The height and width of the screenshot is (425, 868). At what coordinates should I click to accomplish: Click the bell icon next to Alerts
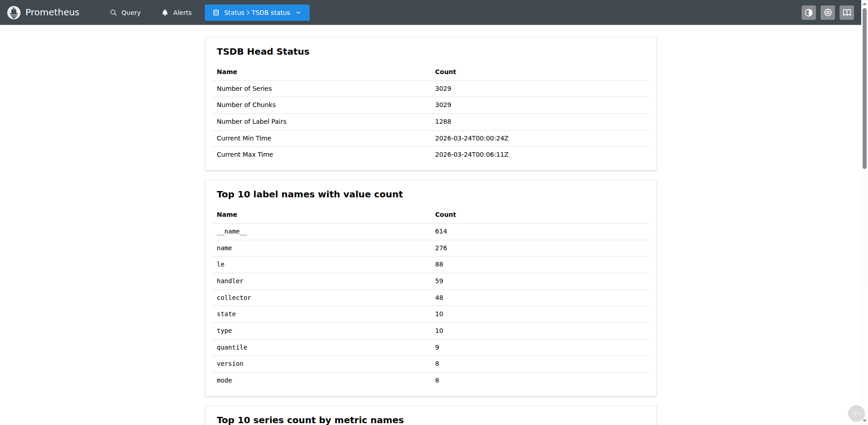[x=165, y=12]
